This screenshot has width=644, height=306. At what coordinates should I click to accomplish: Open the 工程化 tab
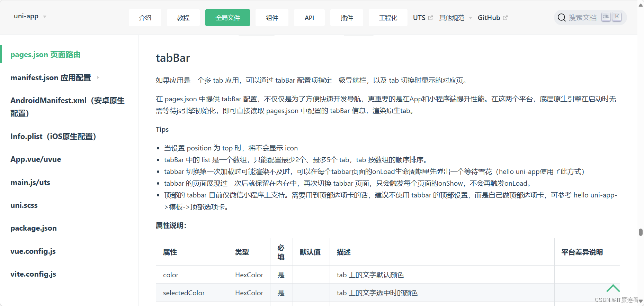(388, 18)
